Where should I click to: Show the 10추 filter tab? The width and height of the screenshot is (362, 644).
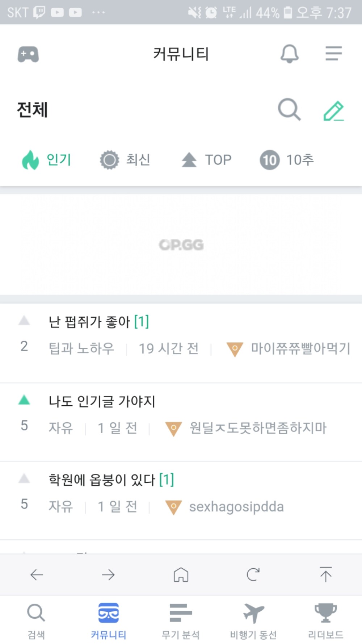287,160
